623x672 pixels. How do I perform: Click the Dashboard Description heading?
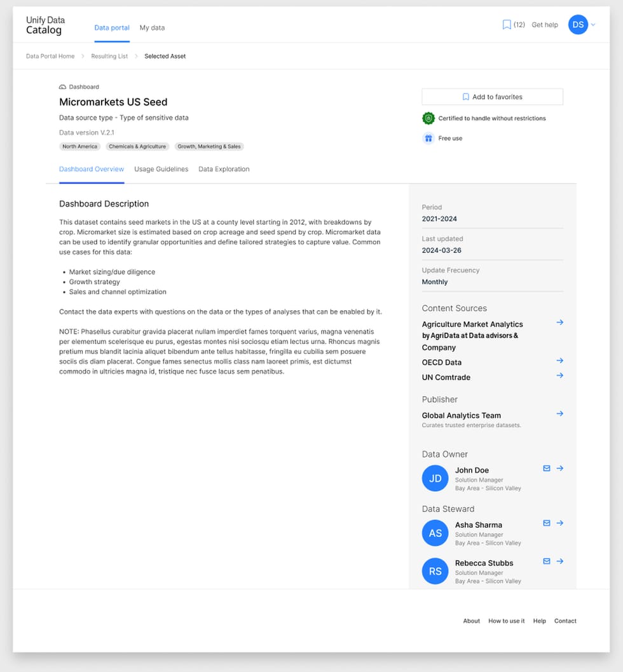coord(104,204)
